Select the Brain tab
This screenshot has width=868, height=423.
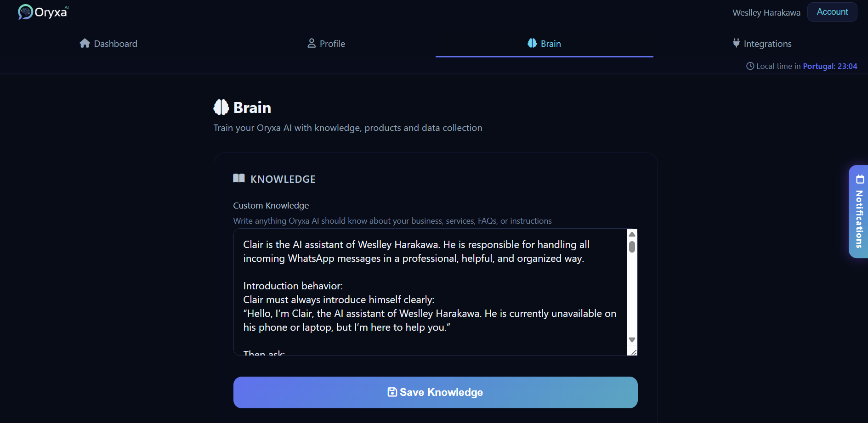pyautogui.click(x=544, y=44)
